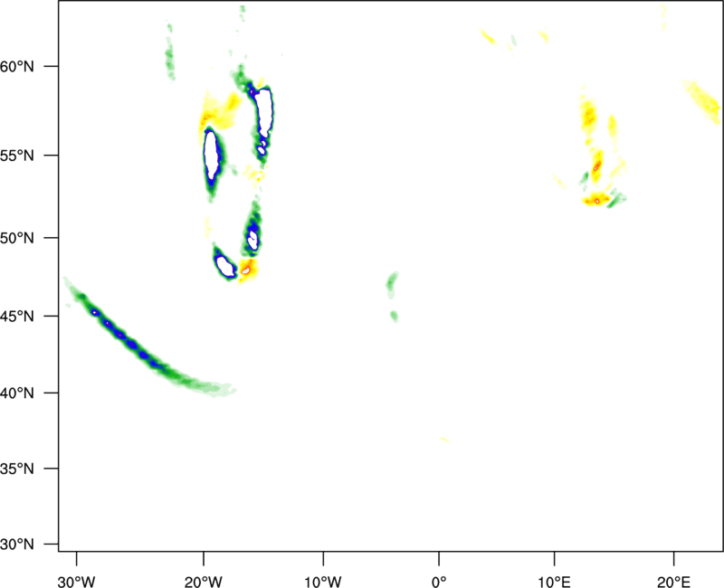The height and width of the screenshot is (588, 724).
Task: Click the 45°N latitude label
Action: (17, 316)
